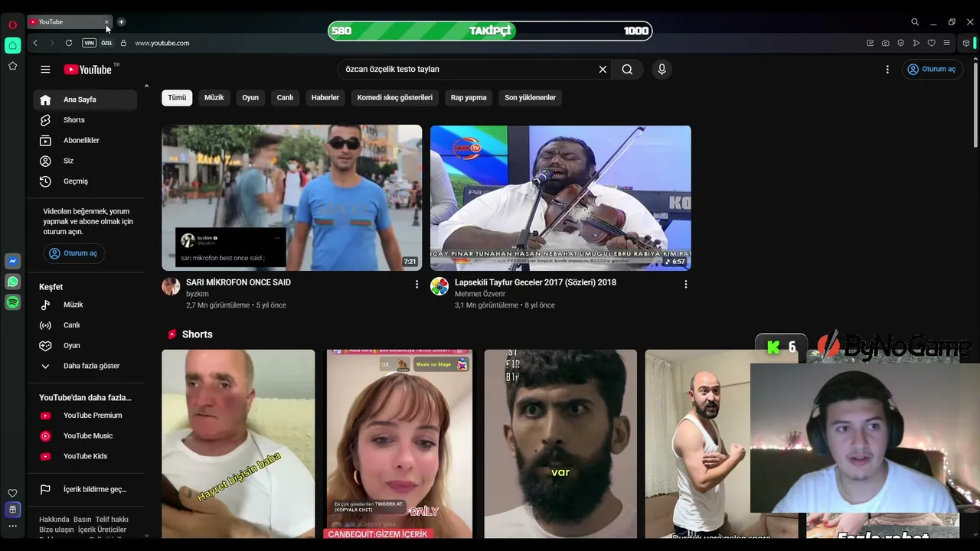
Task: Open a new browser tab
Action: point(121,22)
